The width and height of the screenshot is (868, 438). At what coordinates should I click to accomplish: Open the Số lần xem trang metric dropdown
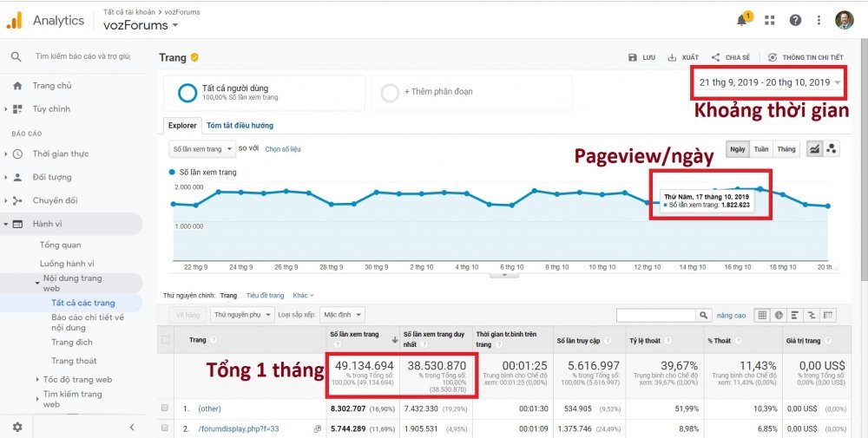[202, 149]
